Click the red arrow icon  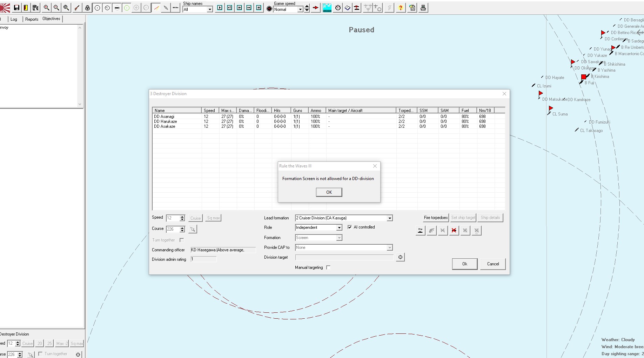pos(316,8)
